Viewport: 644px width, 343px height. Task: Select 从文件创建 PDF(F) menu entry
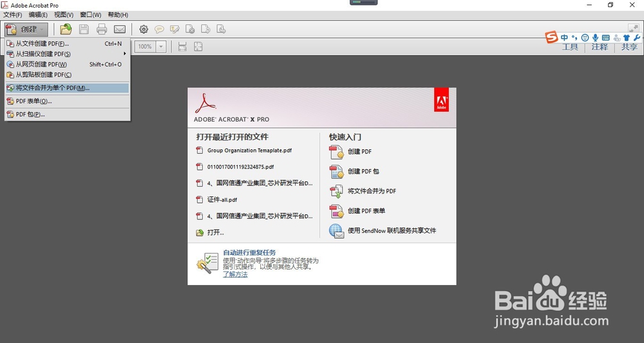tap(68, 44)
